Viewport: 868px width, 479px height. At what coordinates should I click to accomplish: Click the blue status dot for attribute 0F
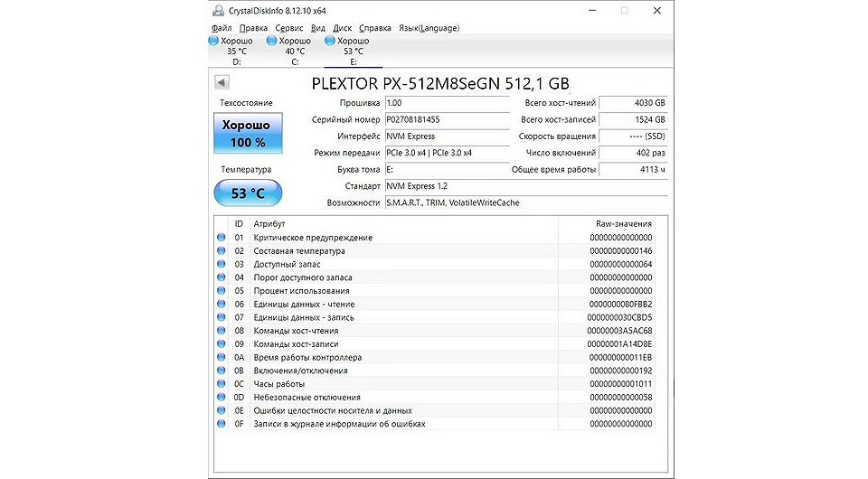[222, 424]
